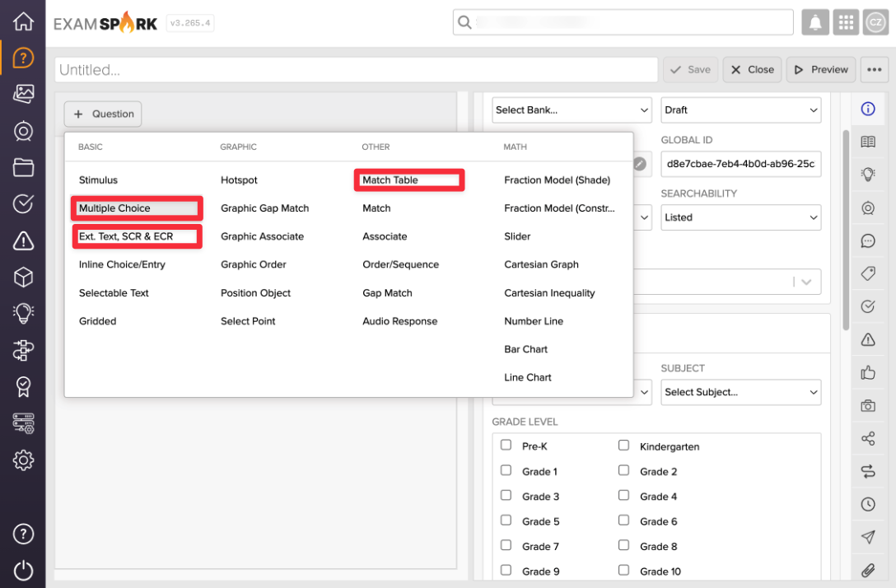Screen dimensions: 896x588
Task: Click the Untitled title field
Action: click(x=357, y=70)
